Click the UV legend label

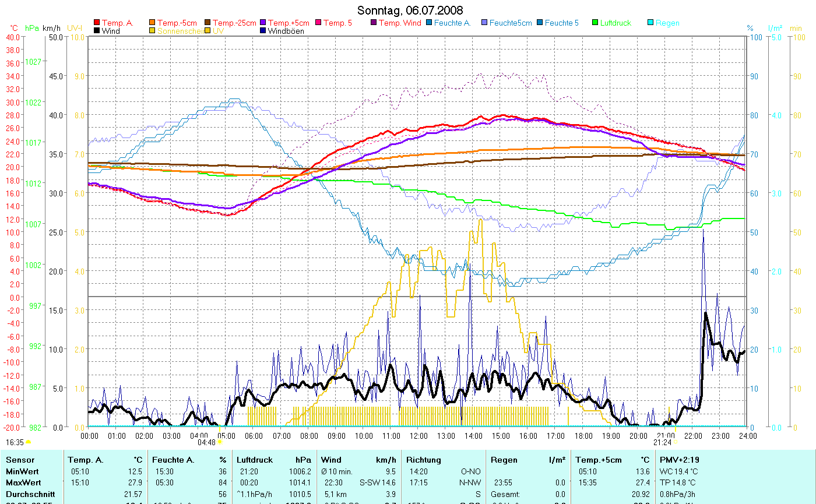coord(218,31)
